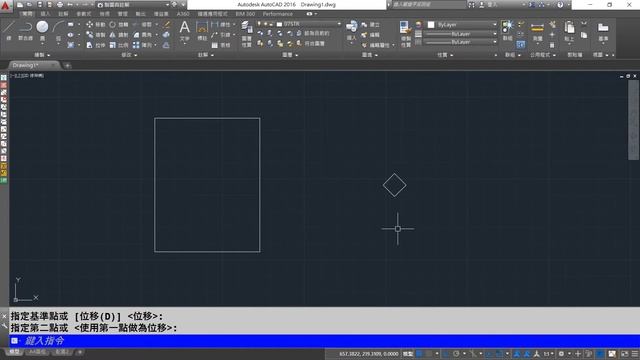Screen dimensions: 640x360
Task: Click the Array (陣列) tool
Action: (x=142, y=45)
